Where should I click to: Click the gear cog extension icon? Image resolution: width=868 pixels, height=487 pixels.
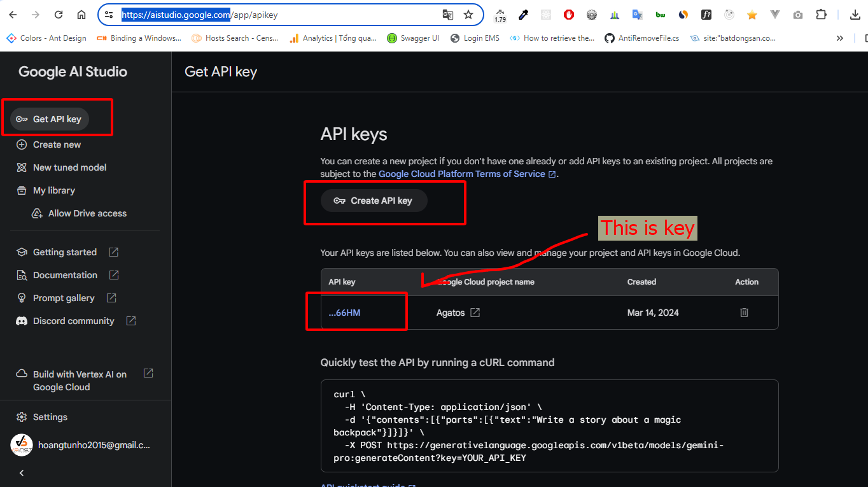click(x=592, y=15)
